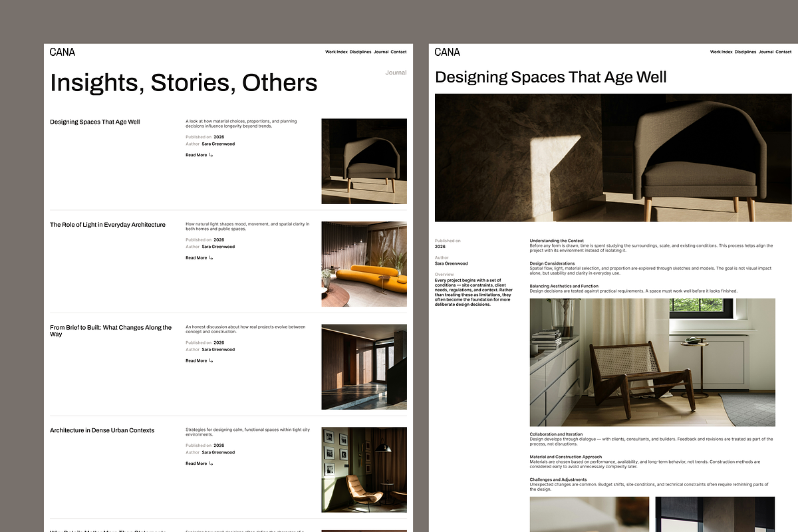The image size is (798, 532).
Task: Click Read More for Designing Spaces That Age Well
Action: click(196, 155)
